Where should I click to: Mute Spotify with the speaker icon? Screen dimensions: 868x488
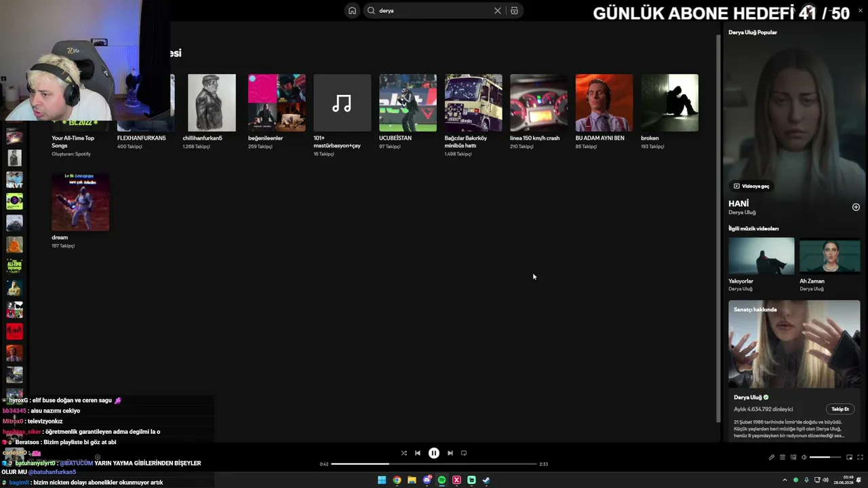(804, 457)
